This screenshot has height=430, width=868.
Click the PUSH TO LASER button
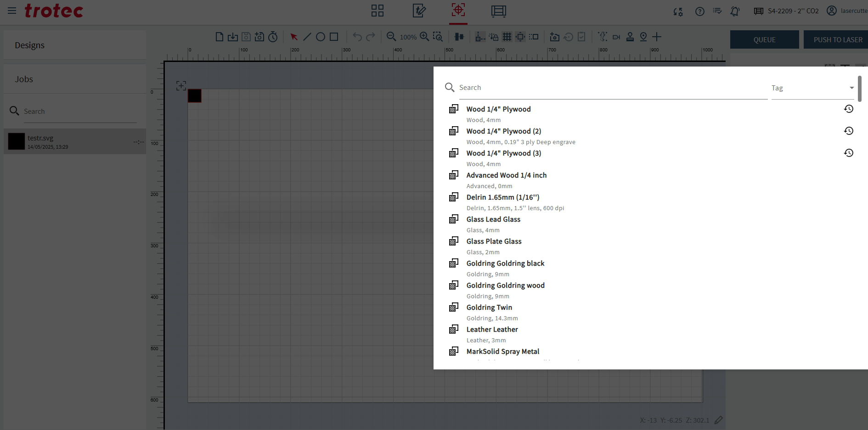tap(837, 40)
